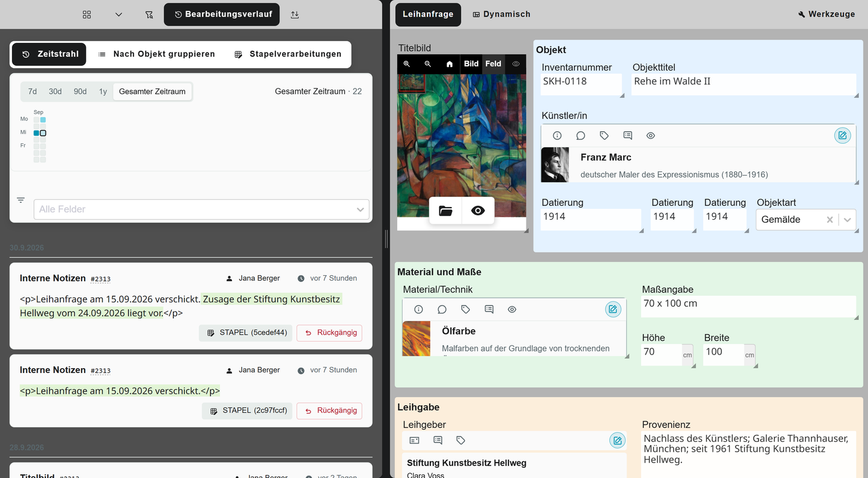Click the Rehe im Walde painting image
Screen dimensions: 868x478
click(x=462, y=145)
